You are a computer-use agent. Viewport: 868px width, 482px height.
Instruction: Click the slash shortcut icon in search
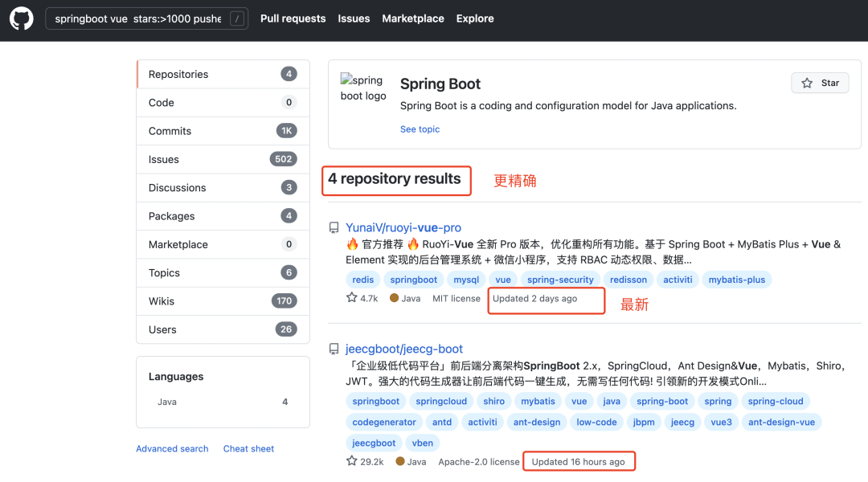tap(236, 18)
